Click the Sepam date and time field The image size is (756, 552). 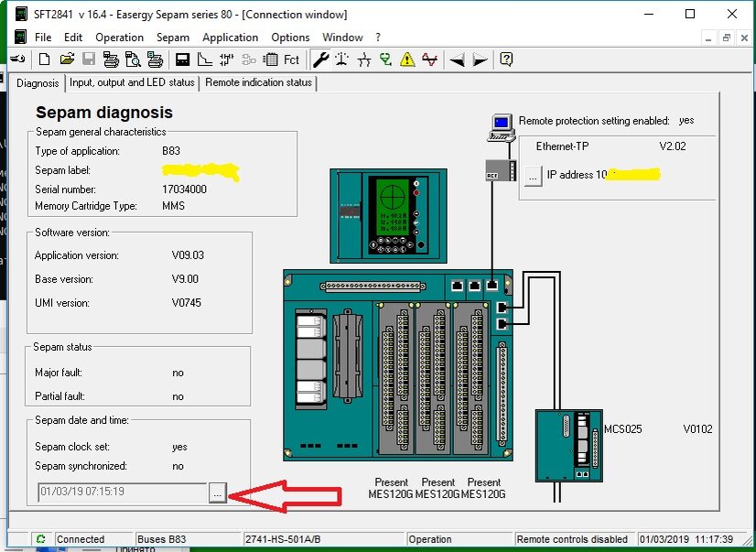[x=123, y=492]
